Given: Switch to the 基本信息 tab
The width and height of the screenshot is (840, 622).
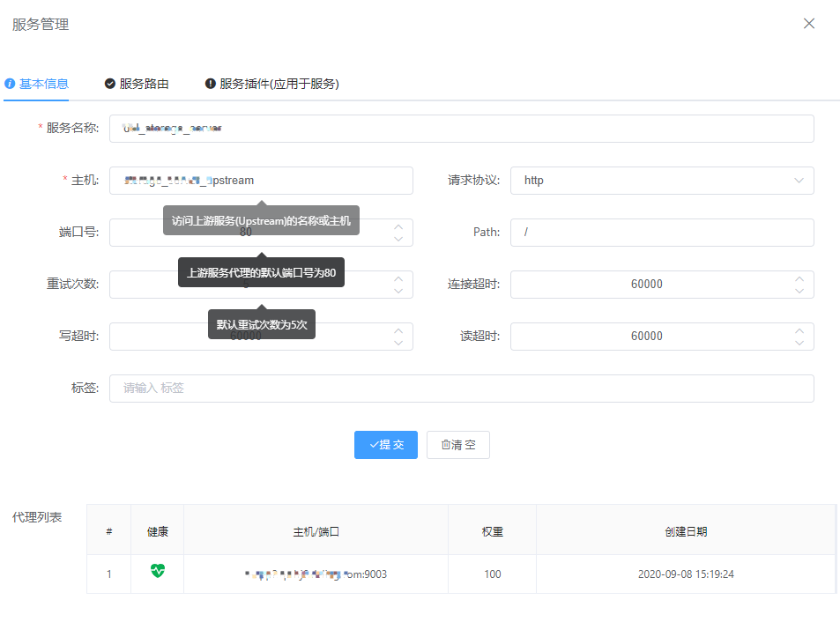Looking at the screenshot, I should tap(36, 84).
